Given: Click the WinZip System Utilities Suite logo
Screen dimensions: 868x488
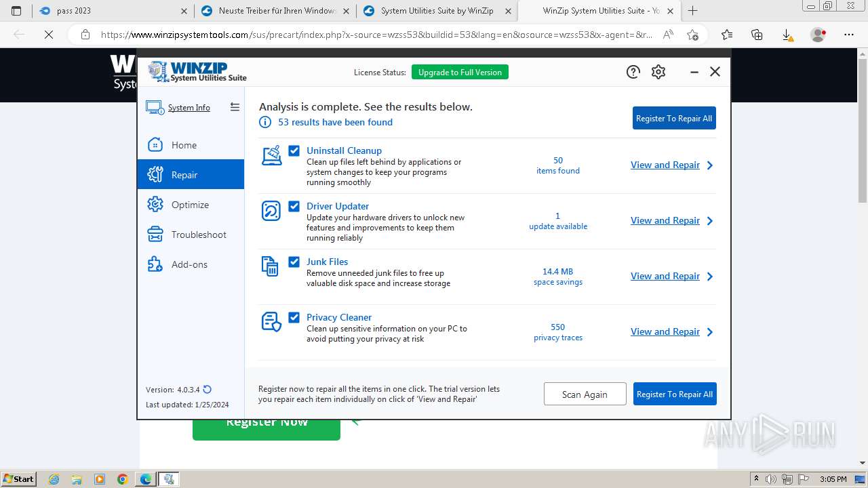Looking at the screenshot, I should tap(197, 72).
